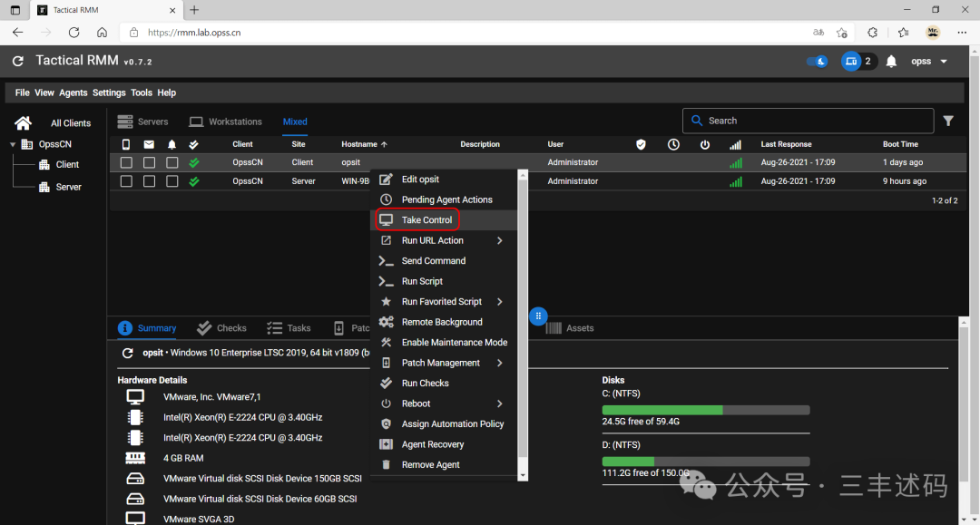This screenshot has height=525, width=980.
Task: Choose Pending Agent Actions
Action: point(444,199)
